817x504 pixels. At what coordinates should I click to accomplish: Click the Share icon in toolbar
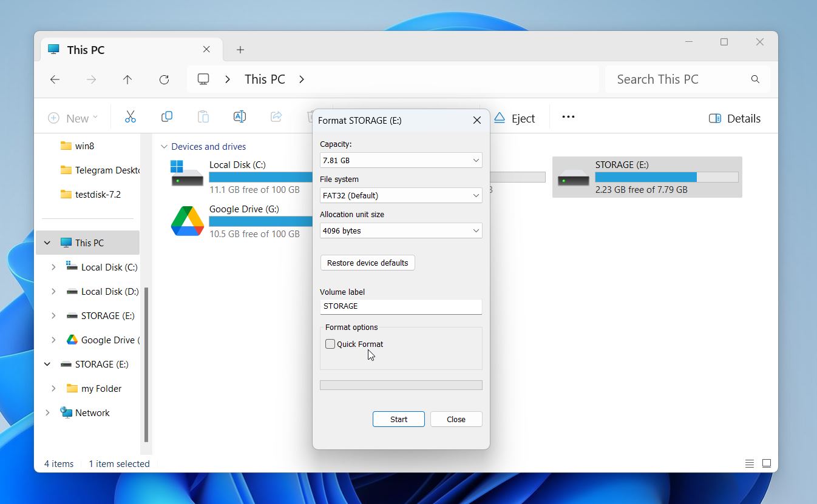pyautogui.click(x=276, y=117)
